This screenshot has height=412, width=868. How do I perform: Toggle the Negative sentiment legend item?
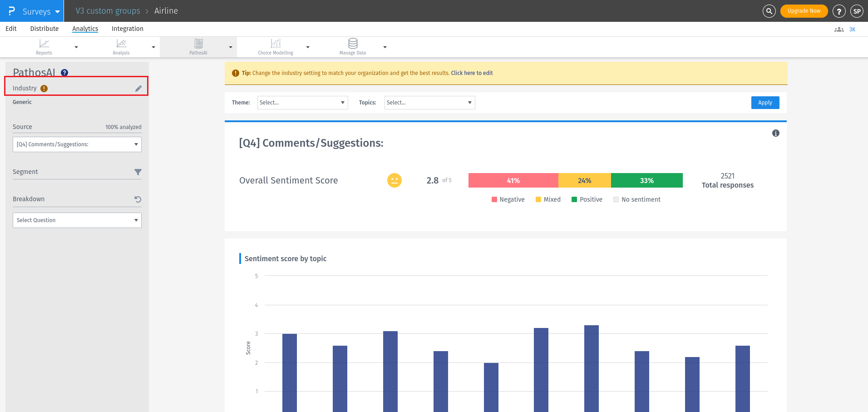(x=508, y=199)
